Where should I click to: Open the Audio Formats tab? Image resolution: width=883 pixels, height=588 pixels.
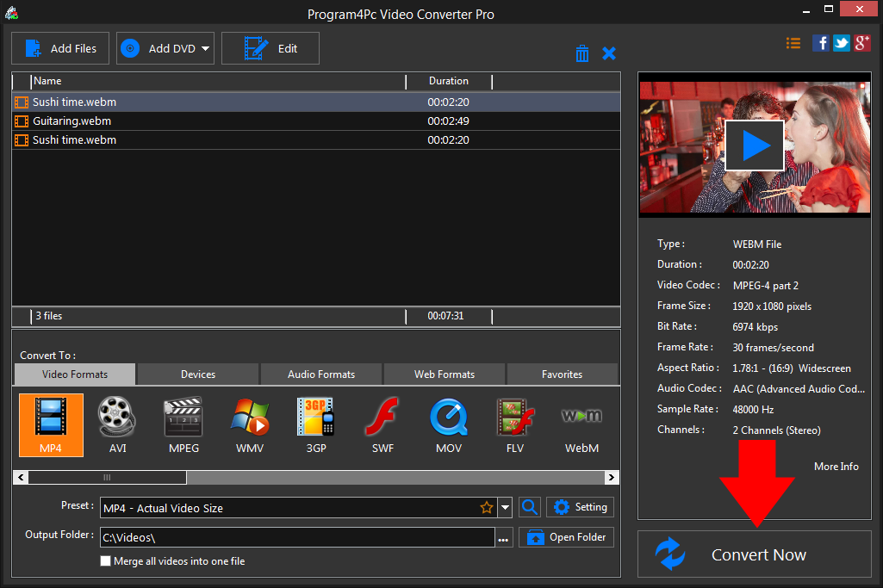coord(320,374)
